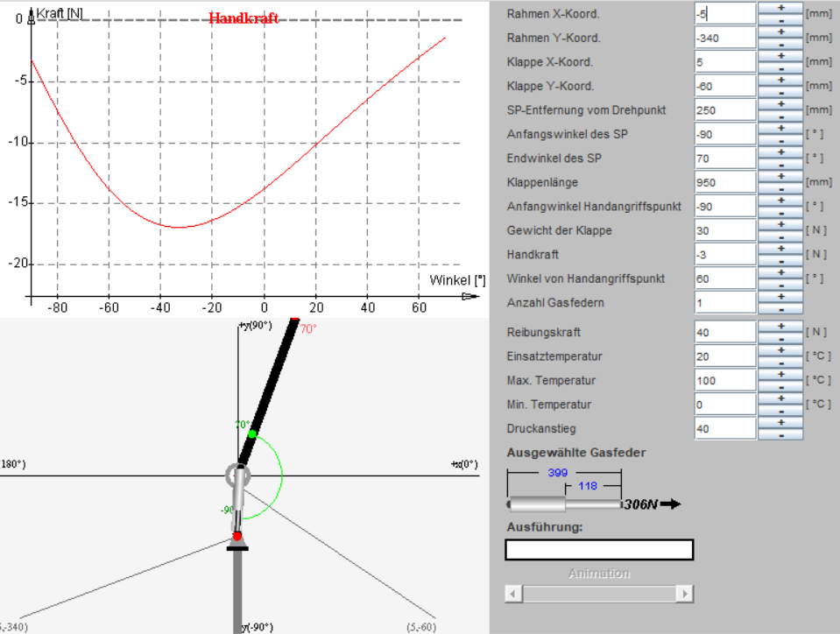Click the empty Ausführung text box
The image size is (840, 634).
click(x=599, y=550)
